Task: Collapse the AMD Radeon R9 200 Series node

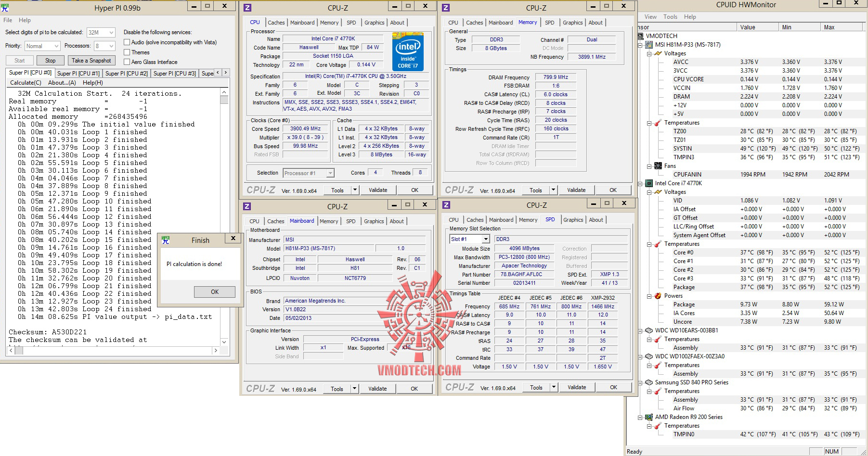Action: tap(641, 417)
